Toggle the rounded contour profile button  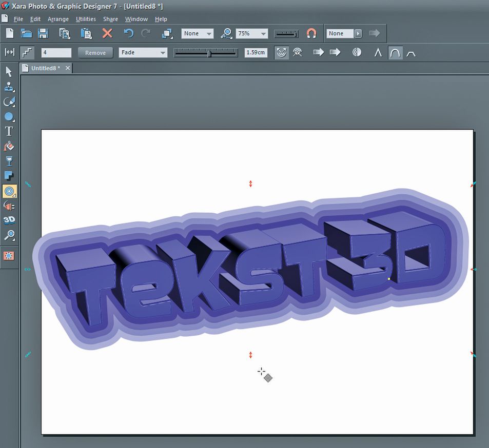coord(395,52)
